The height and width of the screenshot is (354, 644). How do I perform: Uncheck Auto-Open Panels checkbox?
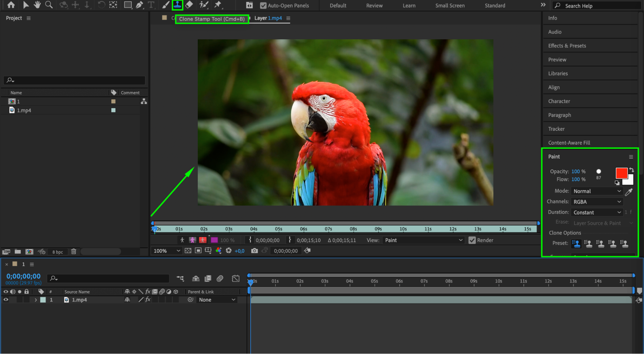click(263, 5)
